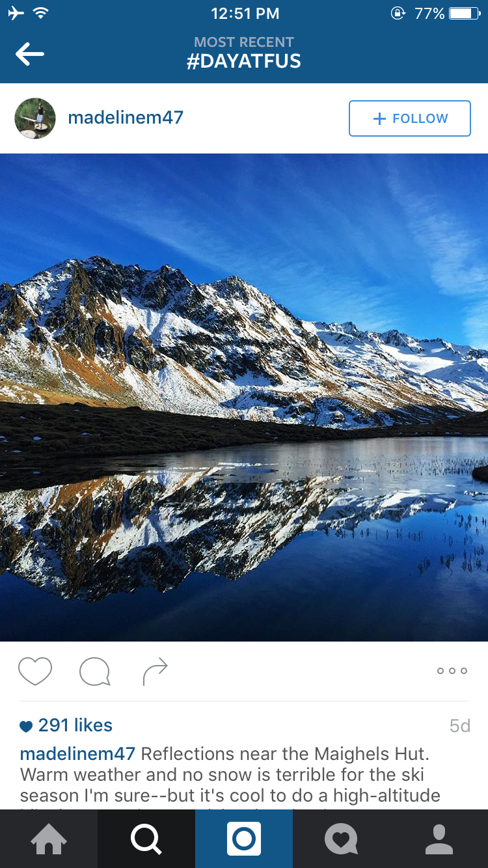Tap the airplane mode status icon

pos(15,13)
